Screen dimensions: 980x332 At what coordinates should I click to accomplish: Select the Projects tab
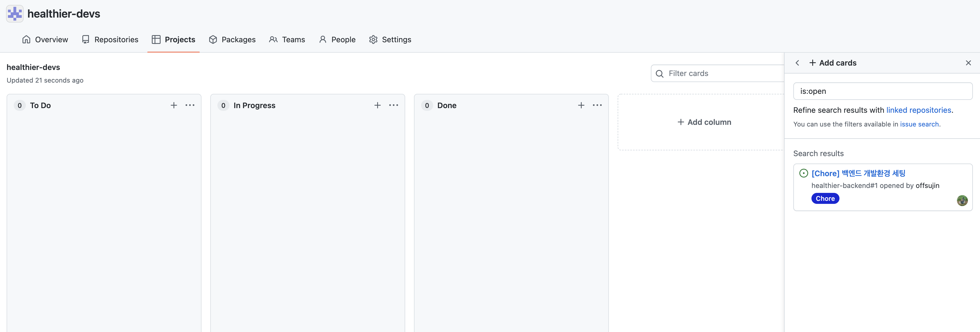click(x=173, y=40)
